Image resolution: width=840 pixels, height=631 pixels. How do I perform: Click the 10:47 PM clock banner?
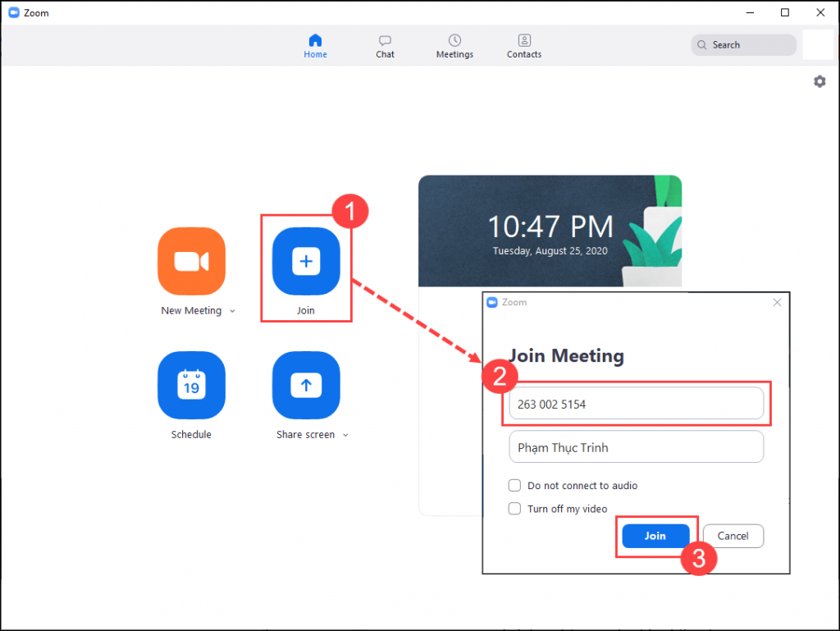[550, 231]
